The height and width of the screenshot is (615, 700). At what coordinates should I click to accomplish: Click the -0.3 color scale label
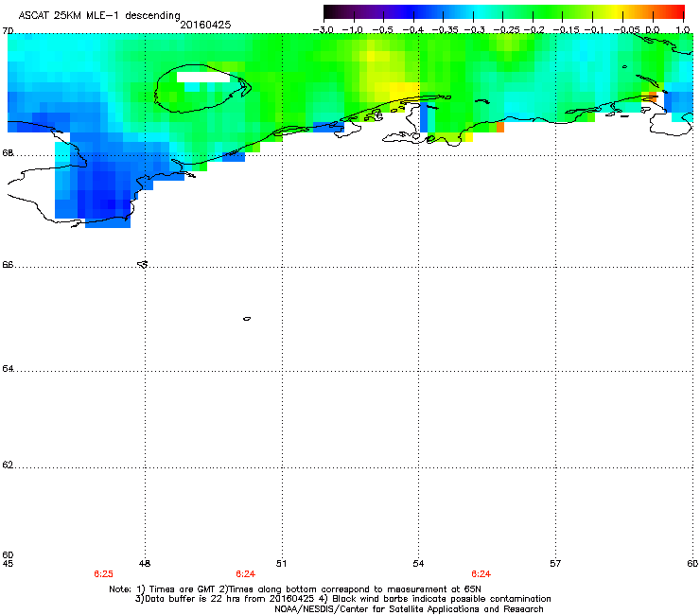point(474,30)
